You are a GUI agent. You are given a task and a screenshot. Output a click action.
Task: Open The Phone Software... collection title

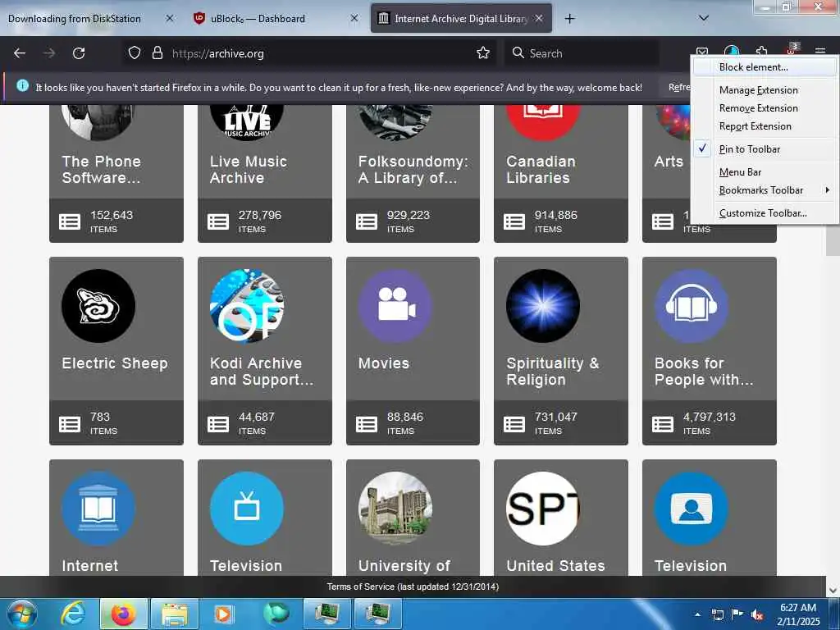101,169
